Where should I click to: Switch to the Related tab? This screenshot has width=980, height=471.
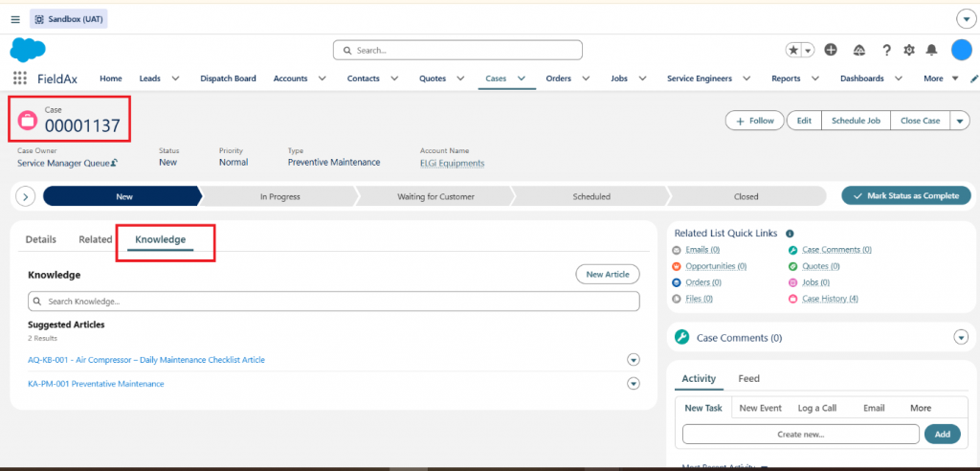(x=95, y=239)
